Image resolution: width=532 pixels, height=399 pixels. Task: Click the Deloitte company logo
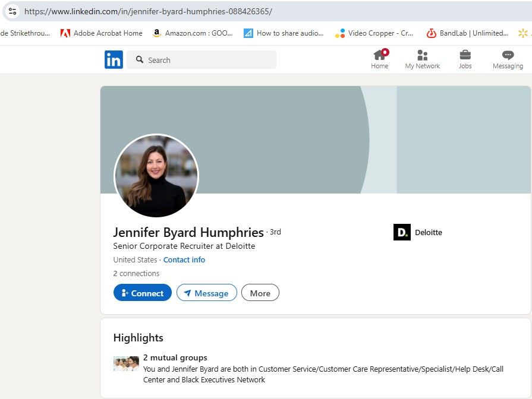coord(402,232)
